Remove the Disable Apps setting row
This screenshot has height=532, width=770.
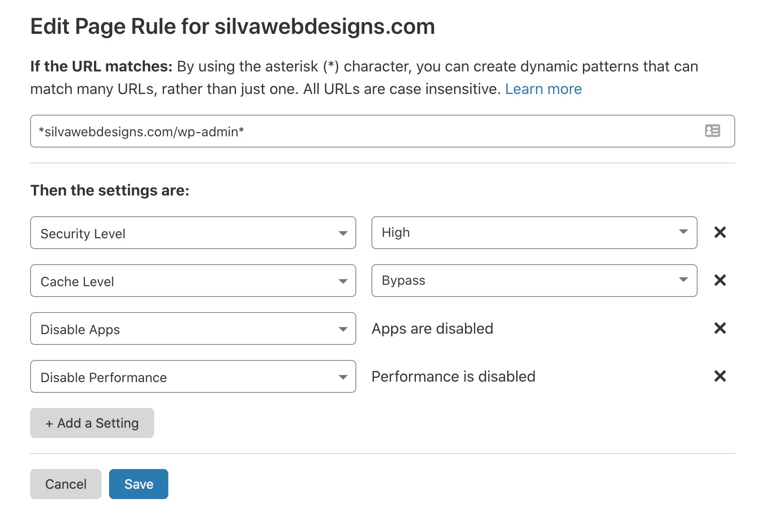tap(720, 328)
